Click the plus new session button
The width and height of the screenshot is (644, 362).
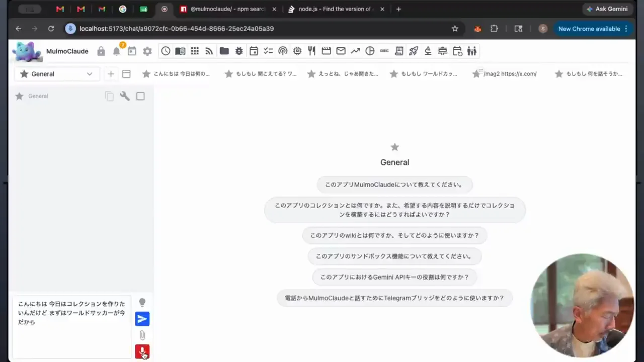coord(111,74)
